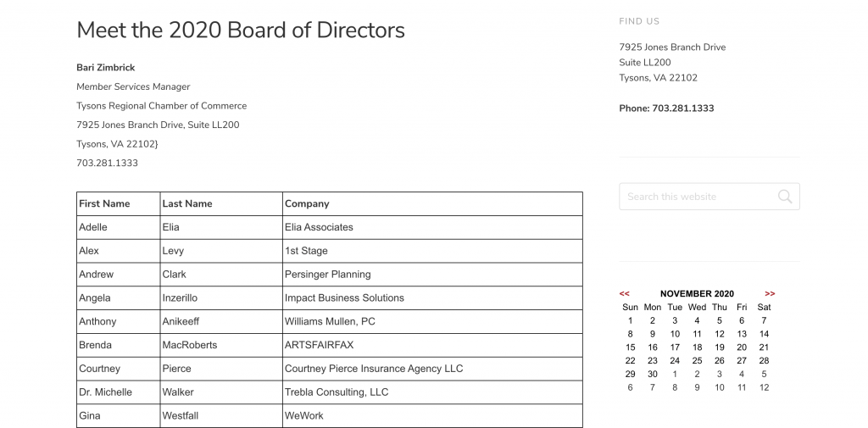The width and height of the screenshot is (868, 428).
Task: Click calendar date 30
Action: (x=652, y=374)
